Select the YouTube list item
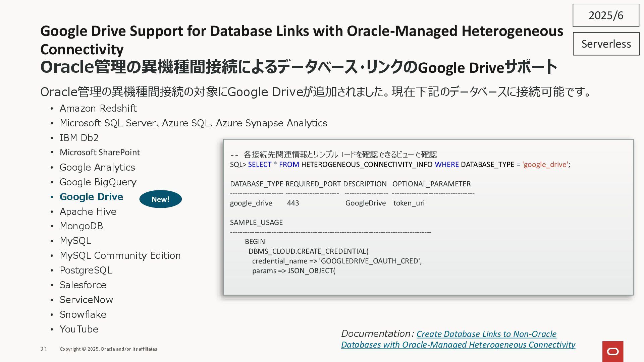This screenshot has width=644, height=362. click(79, 329)
